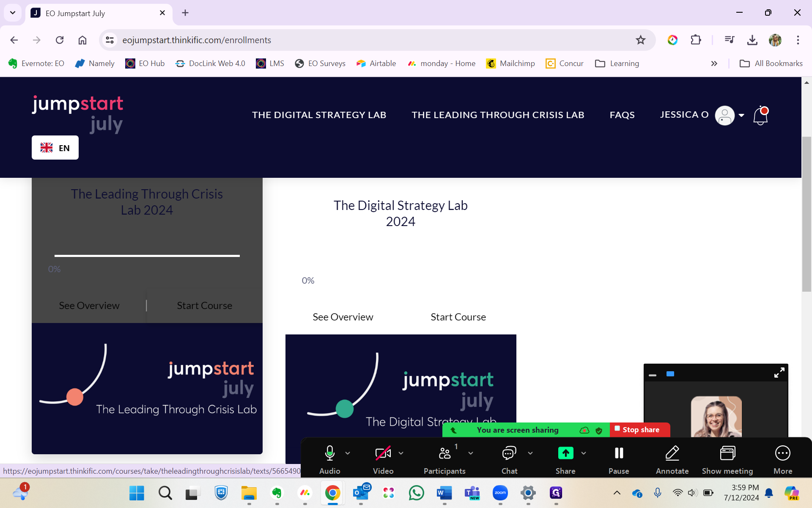Click Show meeting in Zoom toolbar
Screen dimensions: 812x508
(x=727, y=460)
